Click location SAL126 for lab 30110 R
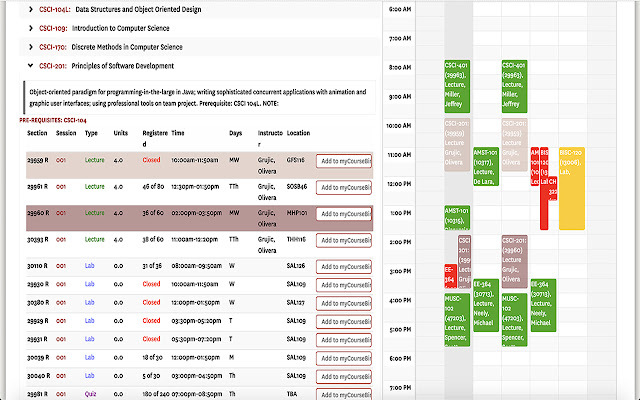Screen dimensions: 640x400 (296, 266)
